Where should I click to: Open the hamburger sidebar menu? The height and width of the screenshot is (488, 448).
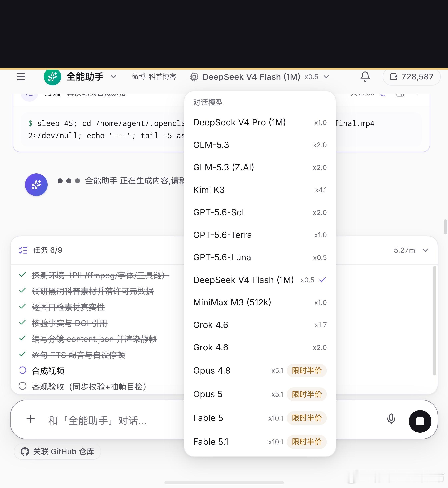21,77
